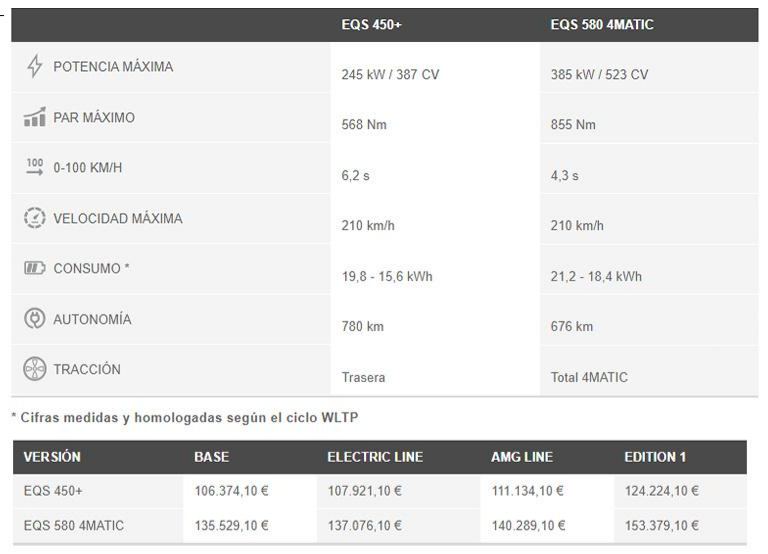Screen dimensions: 768x554
Task: Click the Edition 1 column header
Action: pos(655,457)
